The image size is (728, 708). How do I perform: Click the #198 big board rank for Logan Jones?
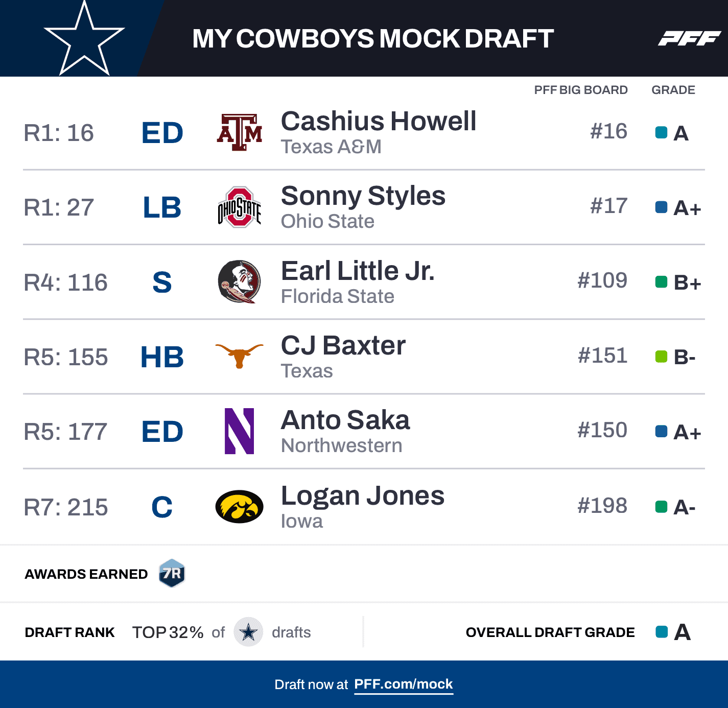[602, 506]
